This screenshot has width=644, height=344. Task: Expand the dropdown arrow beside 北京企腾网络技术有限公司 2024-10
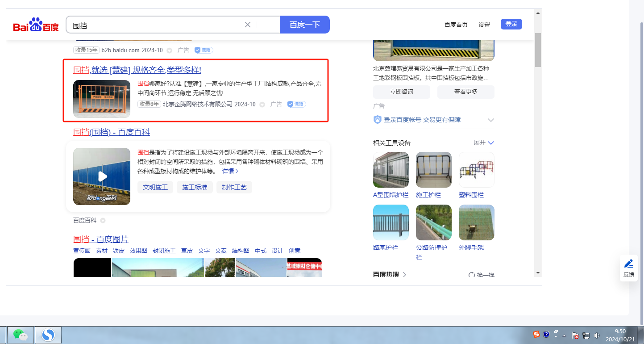[262, 105]
